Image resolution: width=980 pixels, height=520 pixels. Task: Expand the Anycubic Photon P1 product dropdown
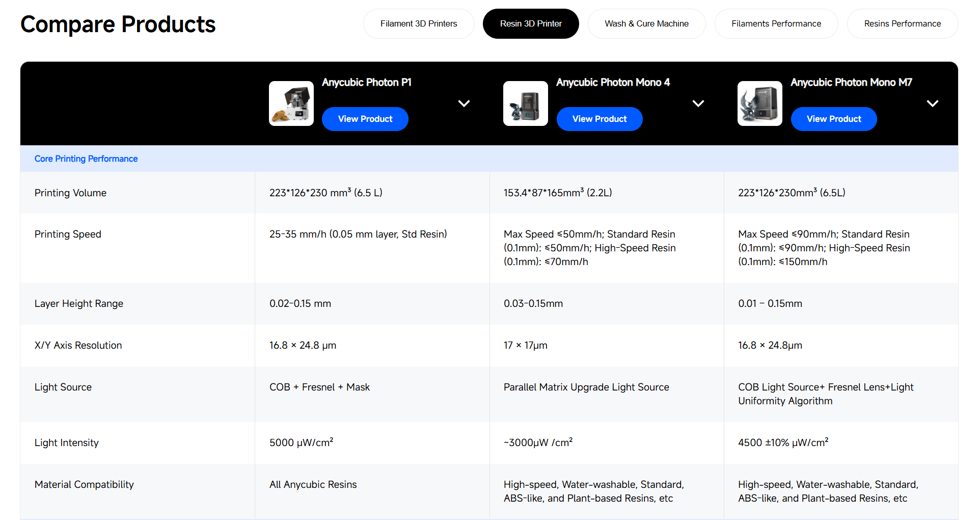[x=464, y=103]
